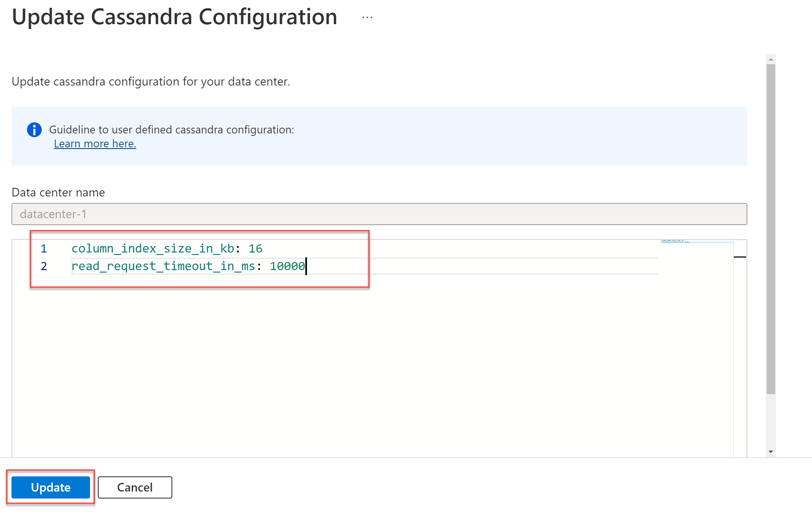The width and height of the screenshot is (812, 512).
Task: Select line number 1 in editor gutter
Action: [x=44, y=248]
